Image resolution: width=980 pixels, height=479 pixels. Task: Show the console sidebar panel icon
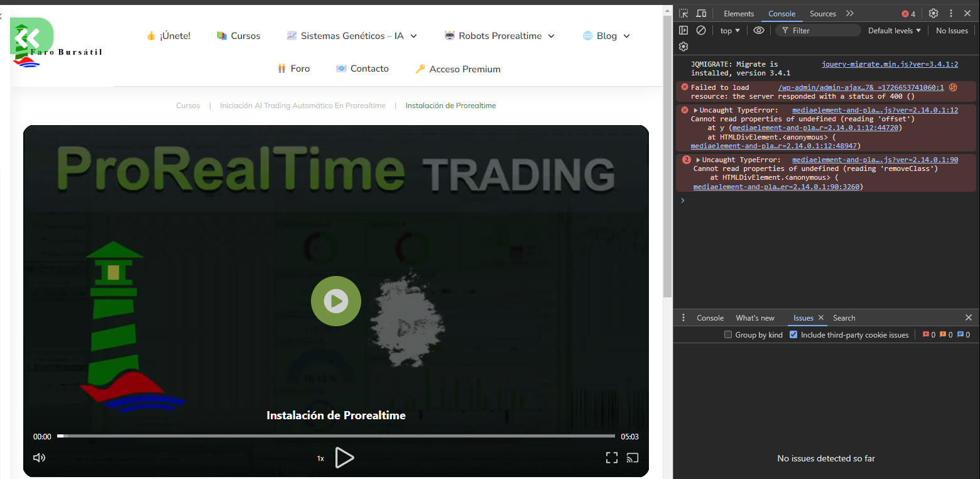pos(683,30)
